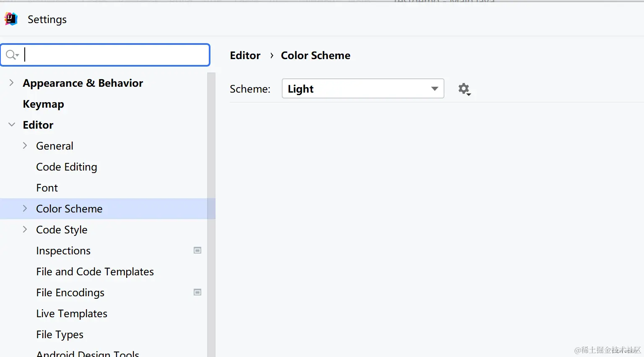Open the scheme gear actions menu
644x357 pixels.
(464, 89)
